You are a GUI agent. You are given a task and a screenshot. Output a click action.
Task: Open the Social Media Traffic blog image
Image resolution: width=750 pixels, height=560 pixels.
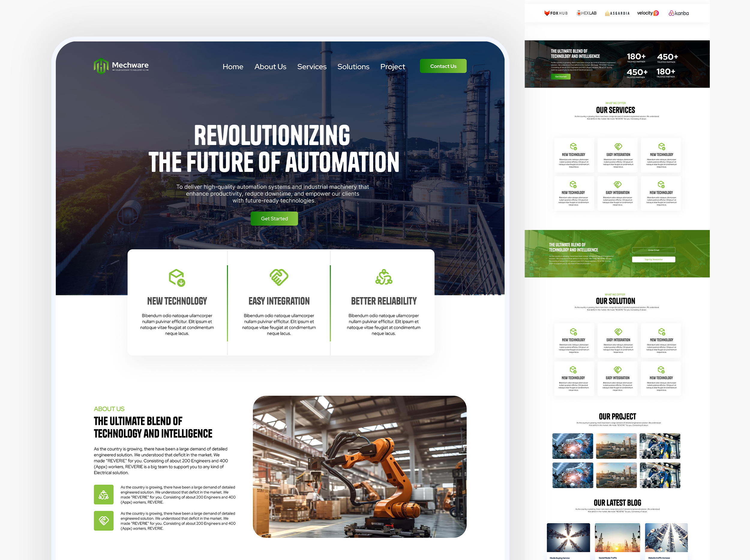tap(617, 537)
